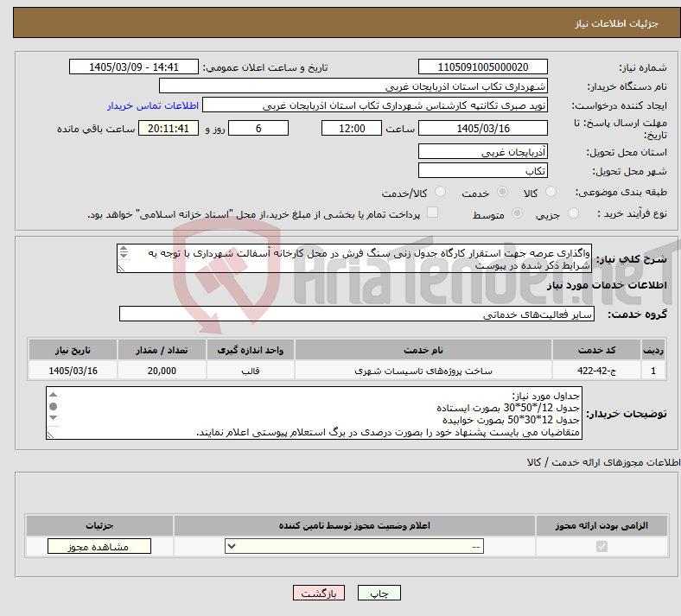Click the resize grip of شرح کلی نیاز box

pyautogui.click(x=121, y=269)
